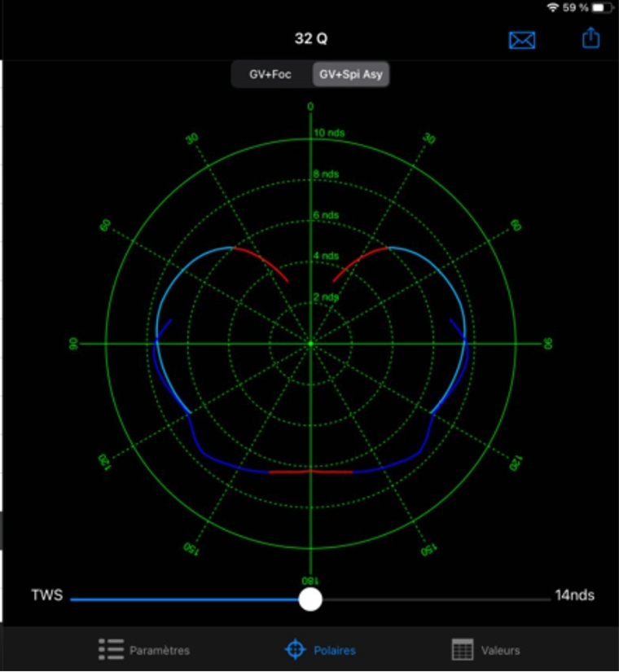The image size is (619, 672).
Task: Click the TWS slider white thumb
Action: (310, 600)
